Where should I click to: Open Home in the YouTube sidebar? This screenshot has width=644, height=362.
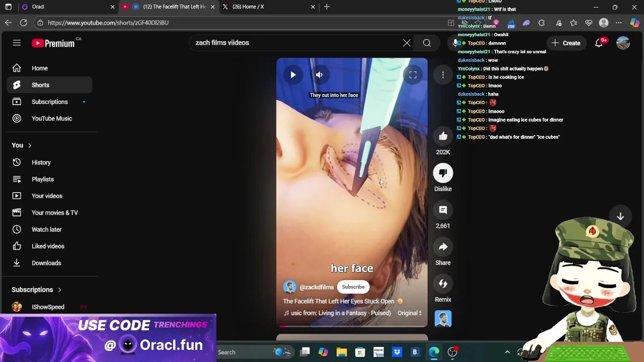tap(49, 68)
